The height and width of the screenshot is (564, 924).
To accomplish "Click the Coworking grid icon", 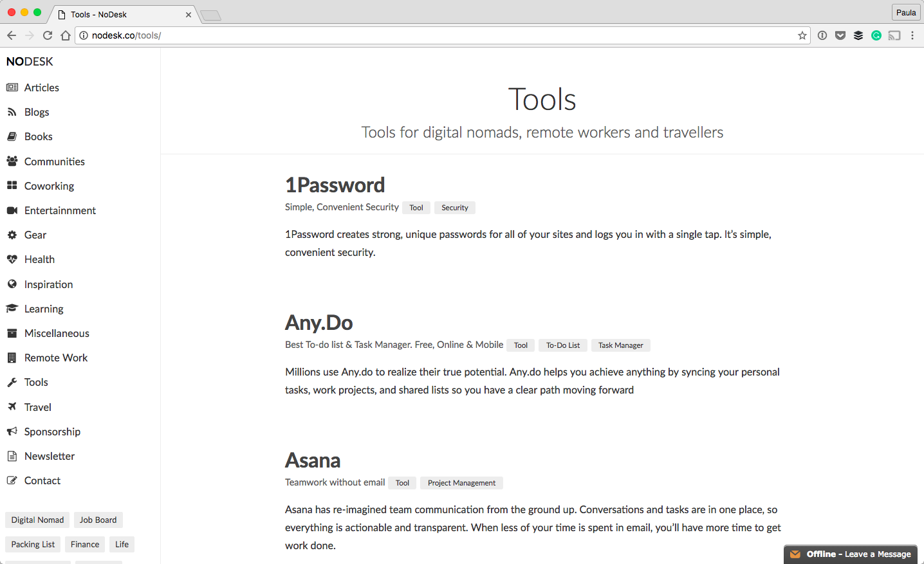I will click(x=12, y=186).
